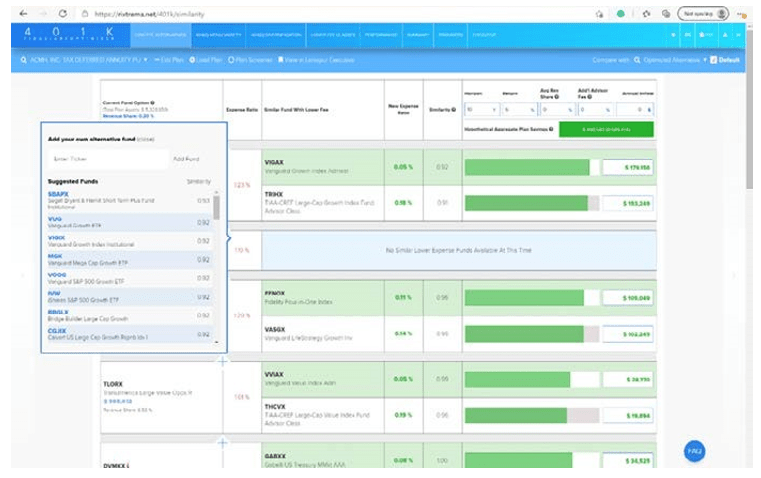The image size is (761, 478).
Task: Toggle the Default checkbox
Action: (713, 60)
